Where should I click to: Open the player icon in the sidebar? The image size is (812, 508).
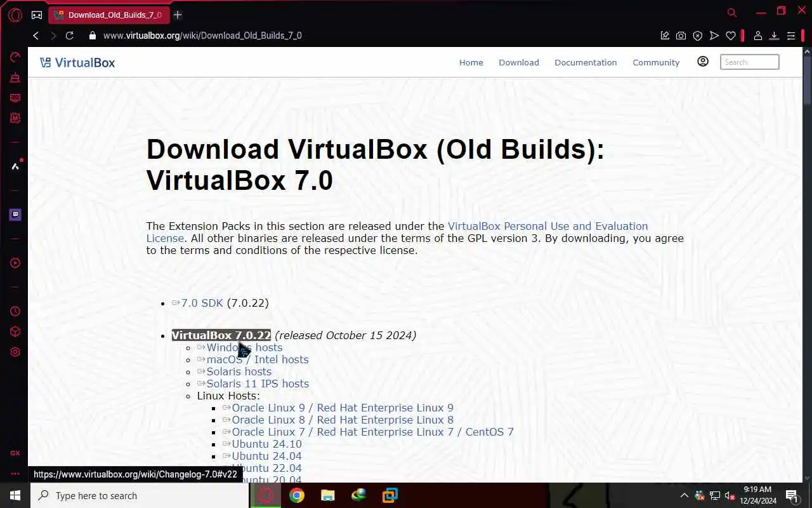click(x=15, y=263)
